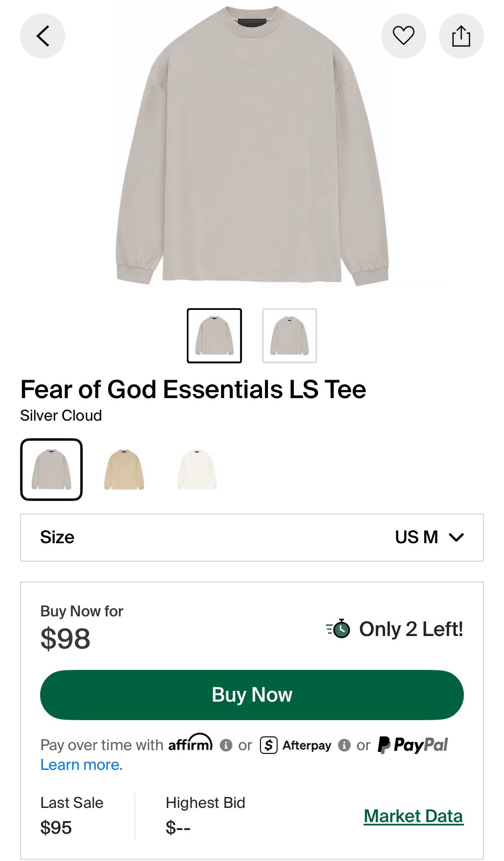Screen dimensions: 504x861
Task: Click the stopwatch low-stock icon
Action: (x=338, y=629)
